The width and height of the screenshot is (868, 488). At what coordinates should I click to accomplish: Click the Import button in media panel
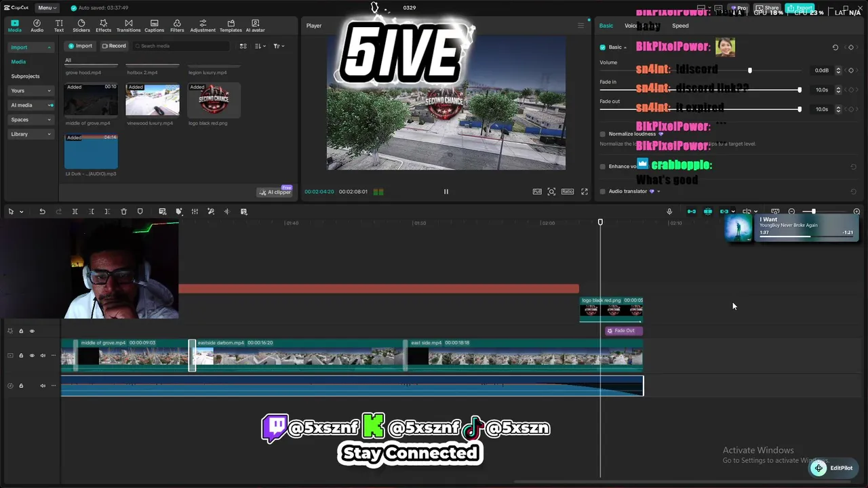tap(80, 46)
